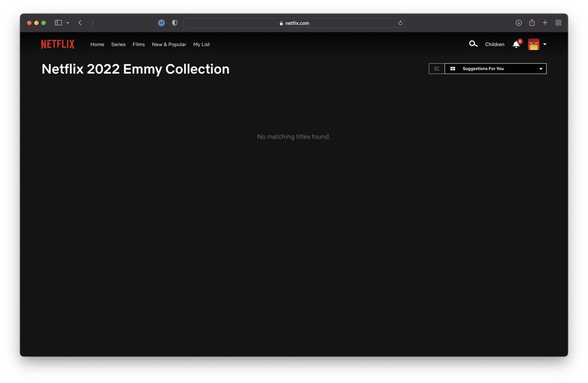The width and height of the screenshot is (588, 383).
Task: Open the Suggestions For You sort dropdown
Action: pos(495,69)
